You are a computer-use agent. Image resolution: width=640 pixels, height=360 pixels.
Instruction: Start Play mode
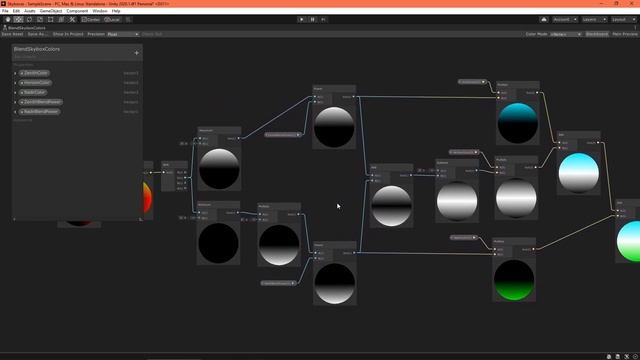click(x=302, y=20)
